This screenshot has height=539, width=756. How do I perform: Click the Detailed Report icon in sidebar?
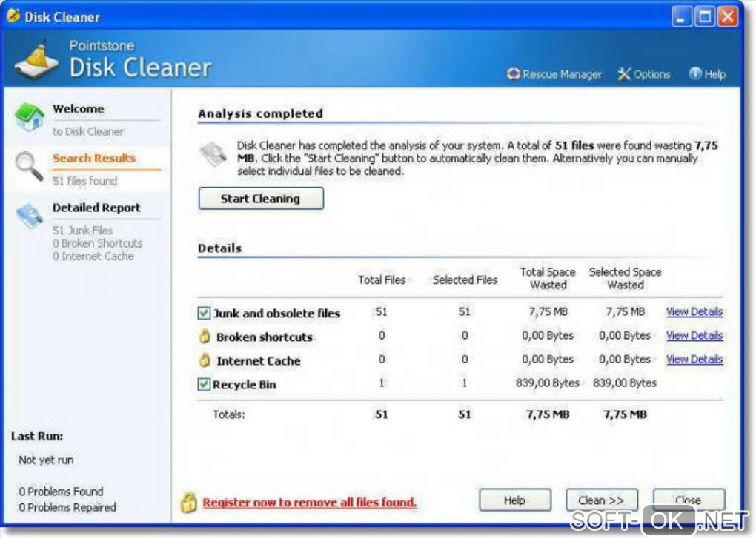(30, 216)
